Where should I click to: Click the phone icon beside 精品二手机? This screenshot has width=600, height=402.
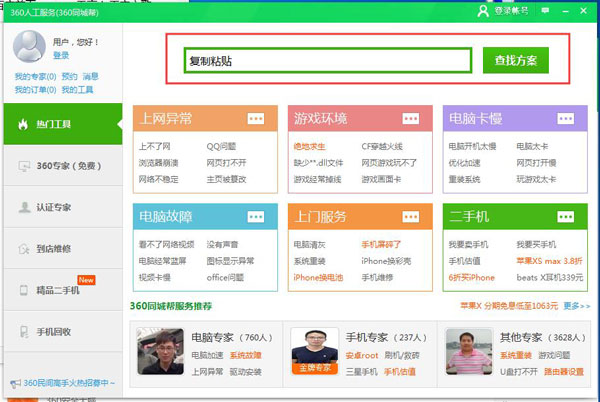[x=24, y=290]
